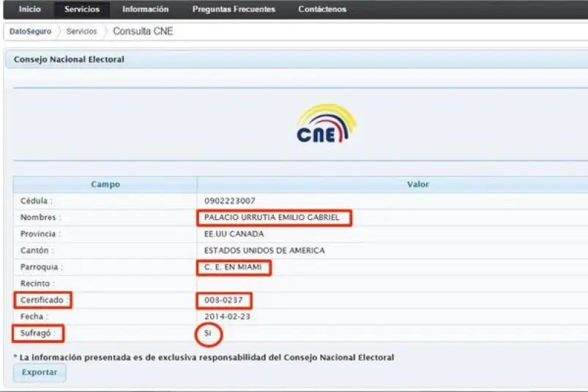This screenshot has height=392, width=588.
Task: Click the Valor column header
Action: point(417,184)
